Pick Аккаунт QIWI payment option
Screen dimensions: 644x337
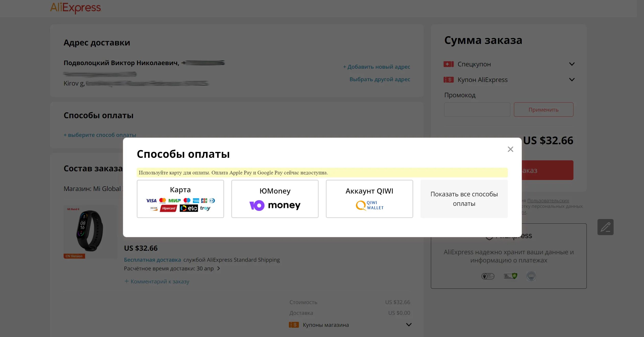pyautogui.click(x=369, y=199)
